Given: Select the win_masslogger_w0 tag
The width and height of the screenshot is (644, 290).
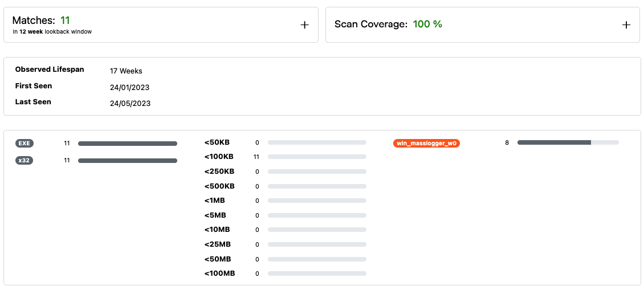Looking at the screenshot, I should coord(426,143).
